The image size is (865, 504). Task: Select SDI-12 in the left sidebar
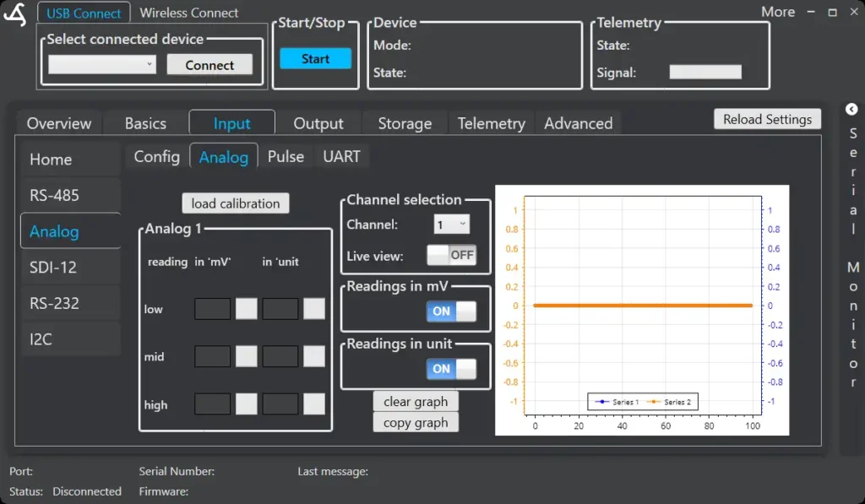[53, 267]
